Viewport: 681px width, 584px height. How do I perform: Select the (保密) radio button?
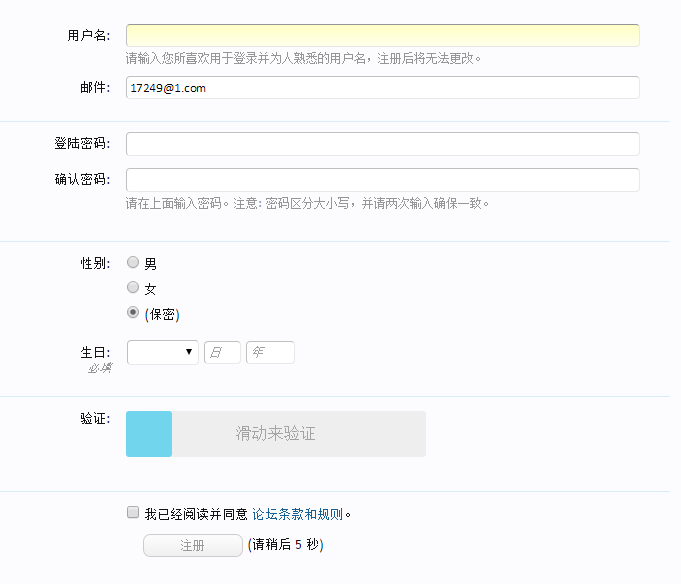(133, 313)
